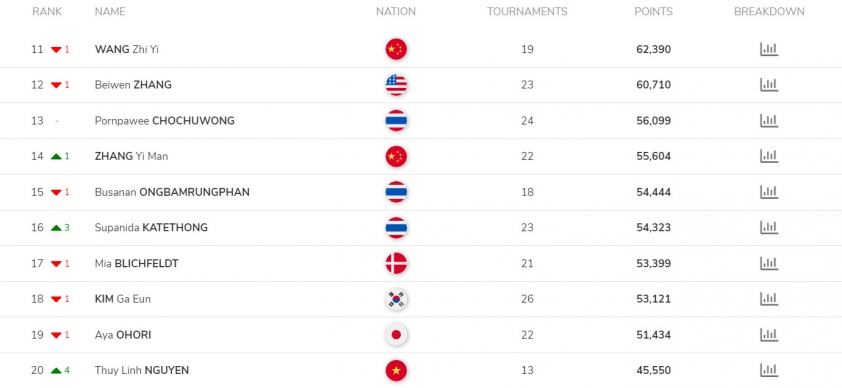Show breakdown chart for KIM Ga Eun
This screenshot has height=388, width=842.
(769, 299)
